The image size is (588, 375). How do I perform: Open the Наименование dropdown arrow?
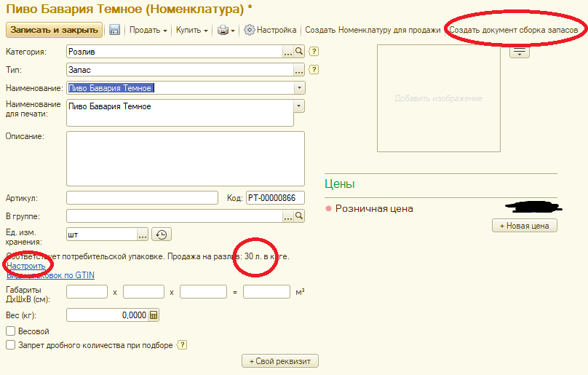(299, 88)
